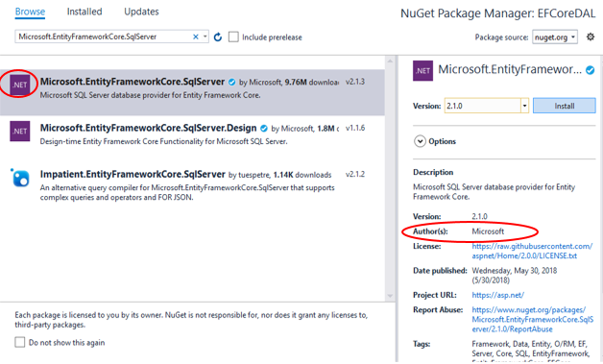Viewport: 603px width, 364px height.
Task: Open the Updates tab
Action: click(141, 12)
